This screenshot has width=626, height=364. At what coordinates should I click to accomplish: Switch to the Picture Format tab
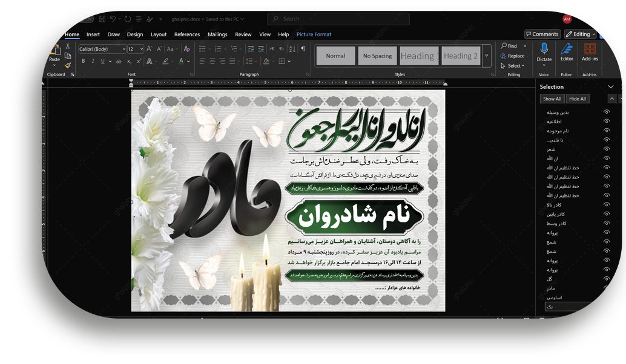314,34
